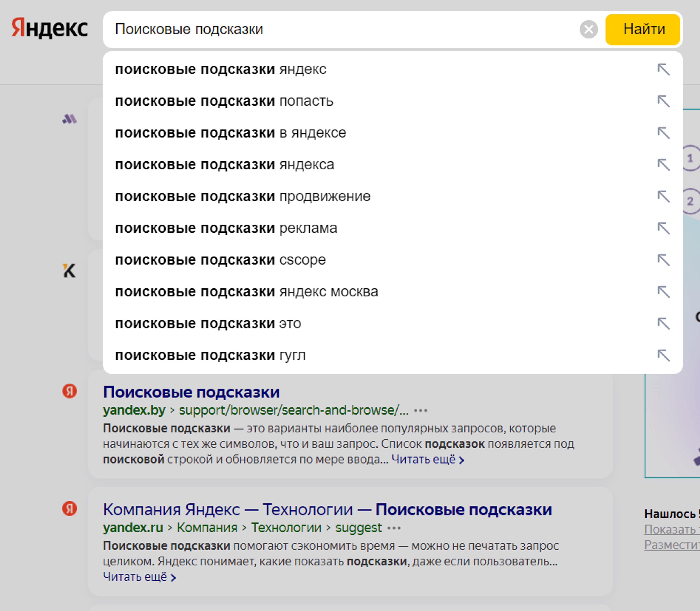Click inside the search input field
Image resolution: width=700 pixels, height=611 pixels.
coord(341,29)
